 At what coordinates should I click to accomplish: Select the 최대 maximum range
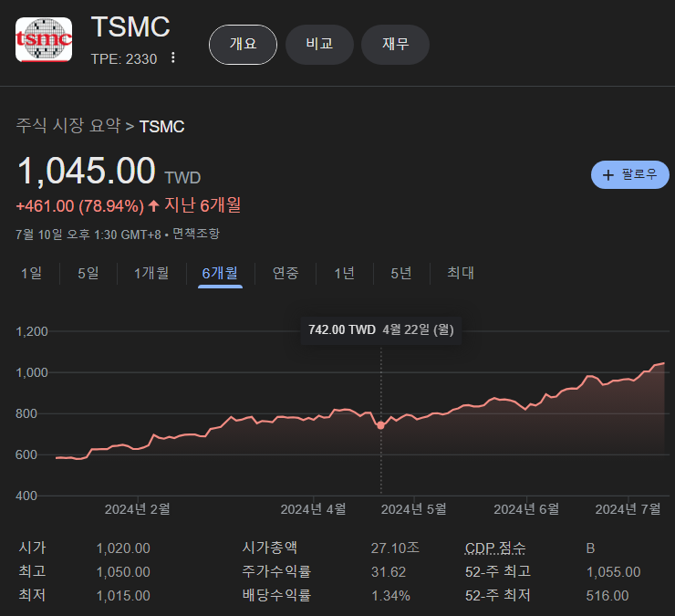click(x=461, y=273)
